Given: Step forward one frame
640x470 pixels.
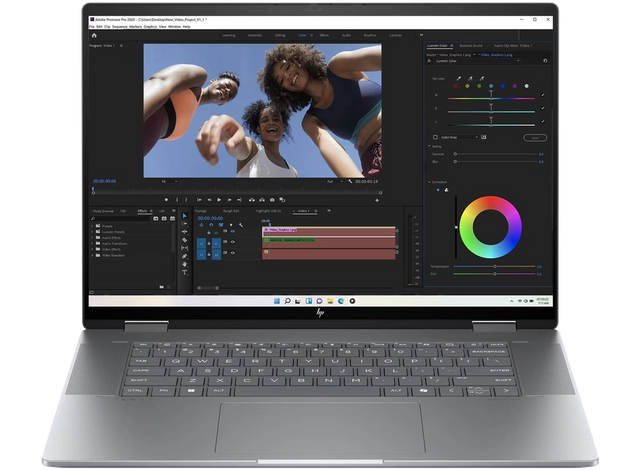Looking at the screenshot, I should click(x=229, y=200).
